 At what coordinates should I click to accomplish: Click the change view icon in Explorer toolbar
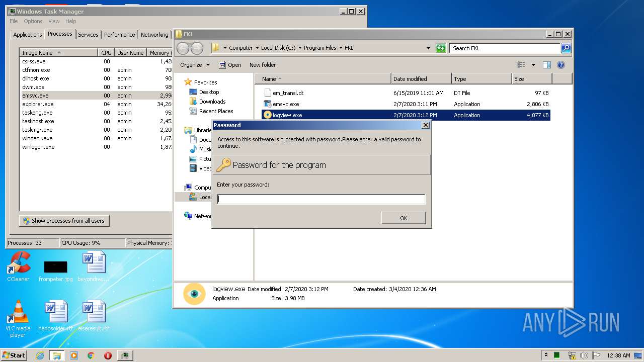pyautogui.click(x=521, y=65)
